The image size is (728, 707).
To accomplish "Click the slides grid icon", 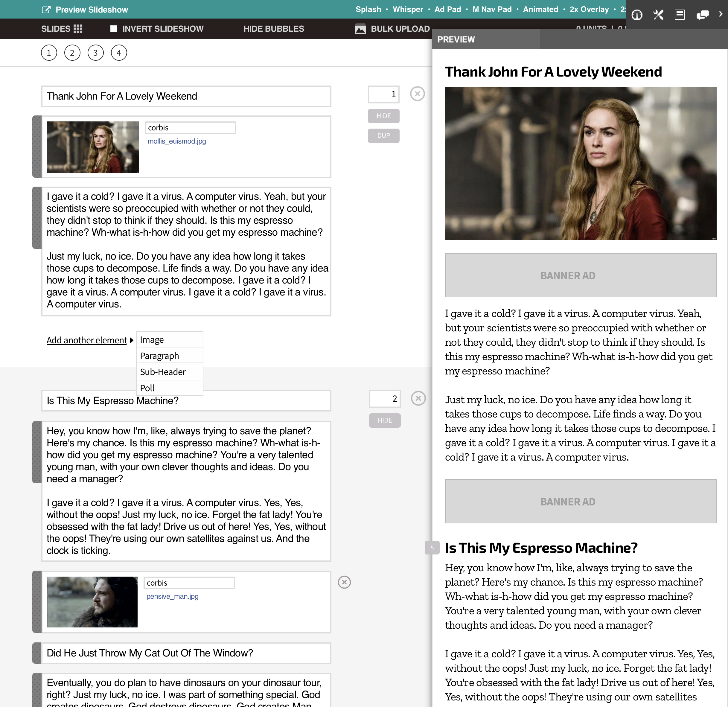I will tap(78, 29).
